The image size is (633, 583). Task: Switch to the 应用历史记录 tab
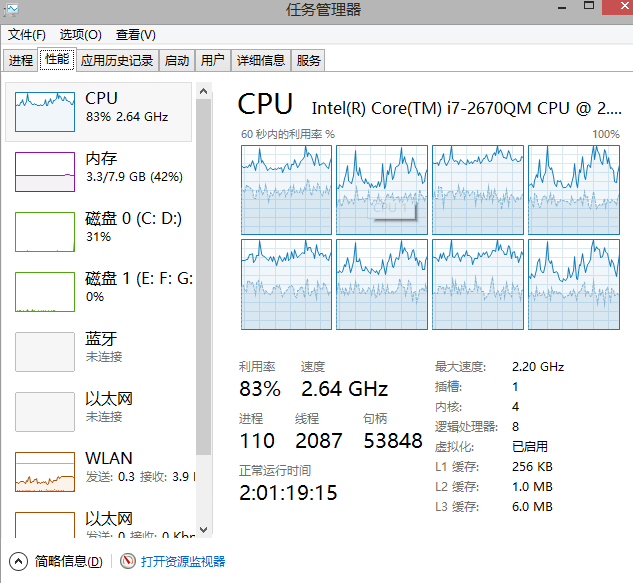(117, 61)
